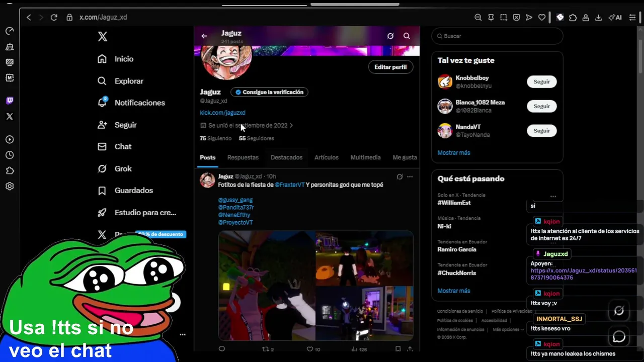Viewport: 644px width, 362px height.
Task: Switch to the Artículos tab
Action: [x=327, y=157]
